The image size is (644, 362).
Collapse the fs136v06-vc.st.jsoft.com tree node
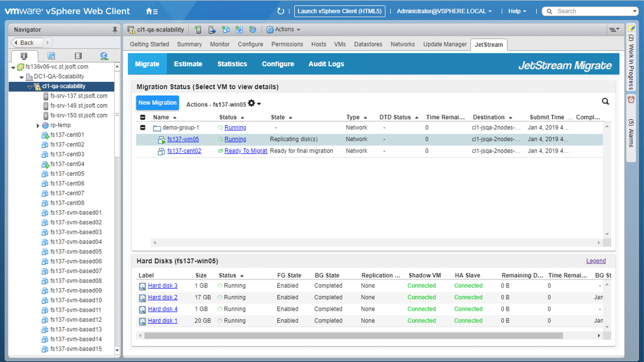click(13, 67)
